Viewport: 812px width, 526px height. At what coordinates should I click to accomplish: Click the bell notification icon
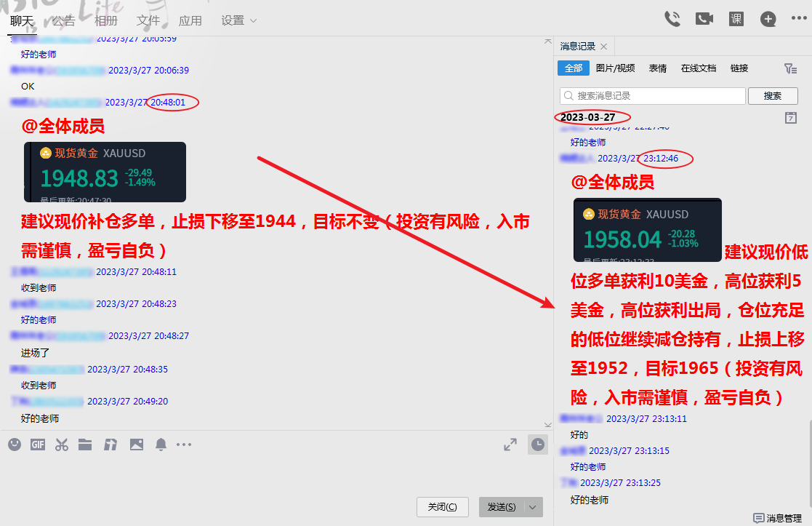coord(161,445)
